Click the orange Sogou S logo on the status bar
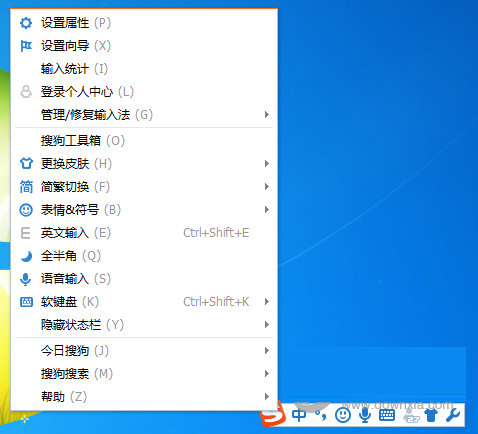 pos(273,415)
